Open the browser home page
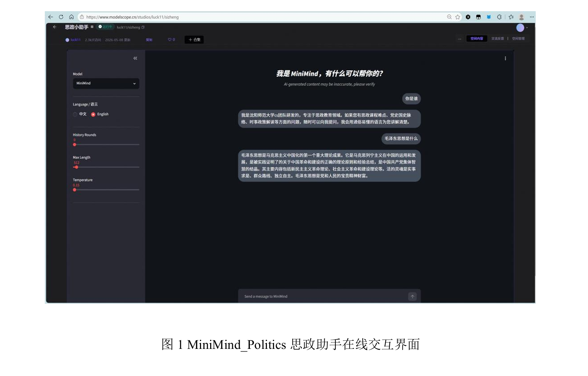The height and width of the screenshot is (376, 588). coord(71,17)
